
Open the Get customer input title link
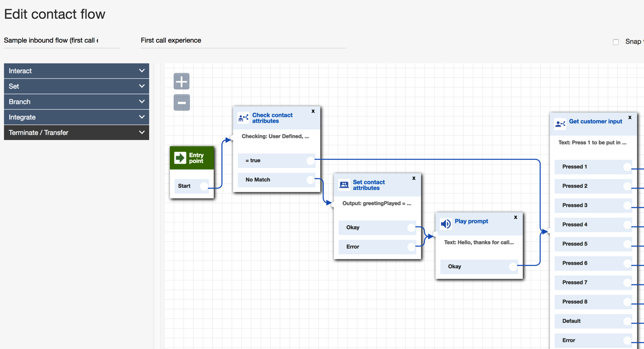[595, 122]
